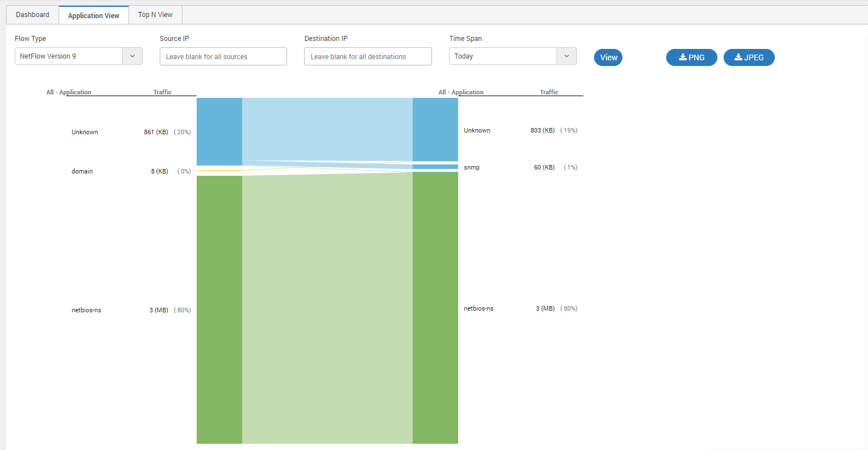Switch to the Dashboard tab
The height and width of the screenshot is (450, 868).
[32, 15]
